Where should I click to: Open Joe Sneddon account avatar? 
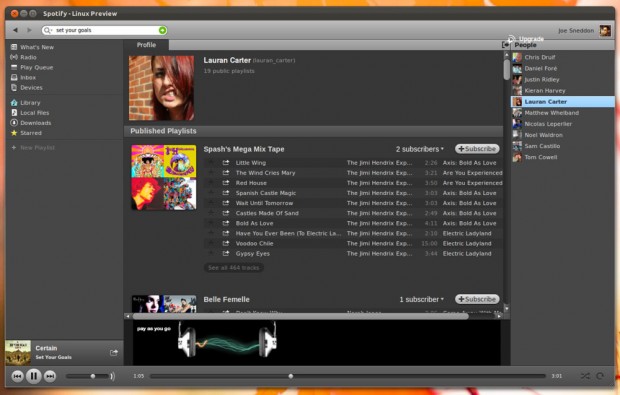605,30
